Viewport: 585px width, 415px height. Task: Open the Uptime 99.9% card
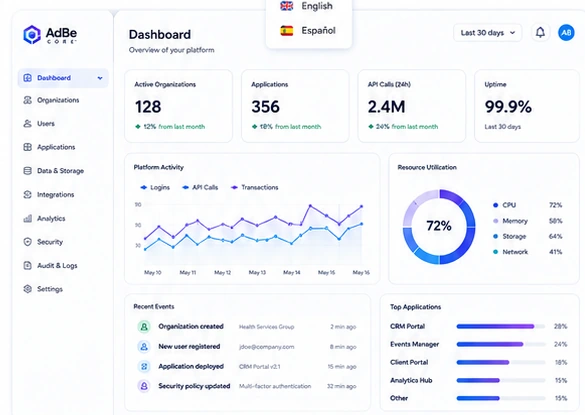click(527, 106)
